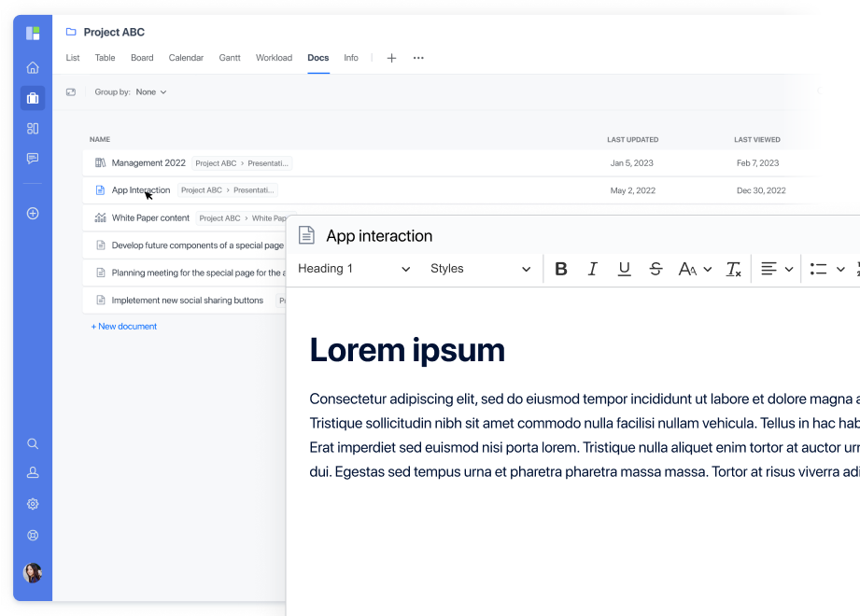This screenshot has width=860, height=616.
Task: Click the App interaction editor title
Action: point(379,235)
